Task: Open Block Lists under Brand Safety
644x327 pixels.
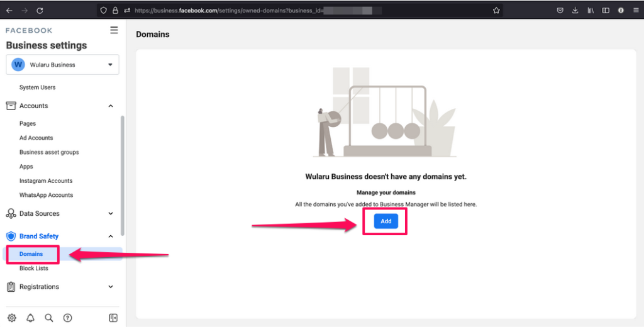Action: (34, 269)
